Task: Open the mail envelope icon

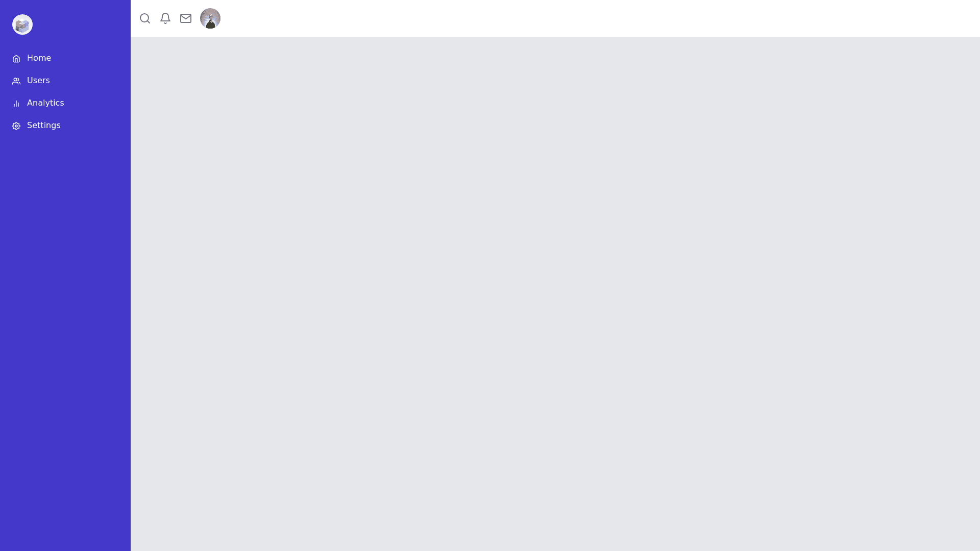Action: click(x=186, y=18)
